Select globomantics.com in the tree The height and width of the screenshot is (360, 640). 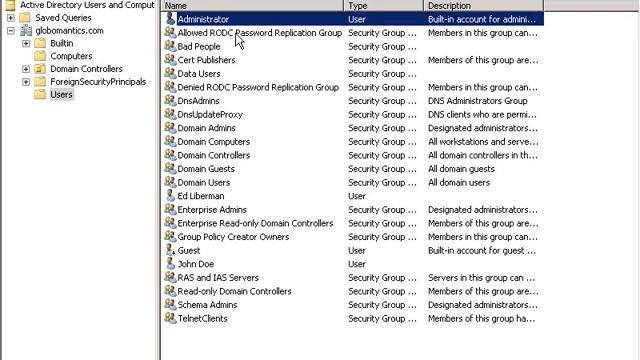[69, 31]
